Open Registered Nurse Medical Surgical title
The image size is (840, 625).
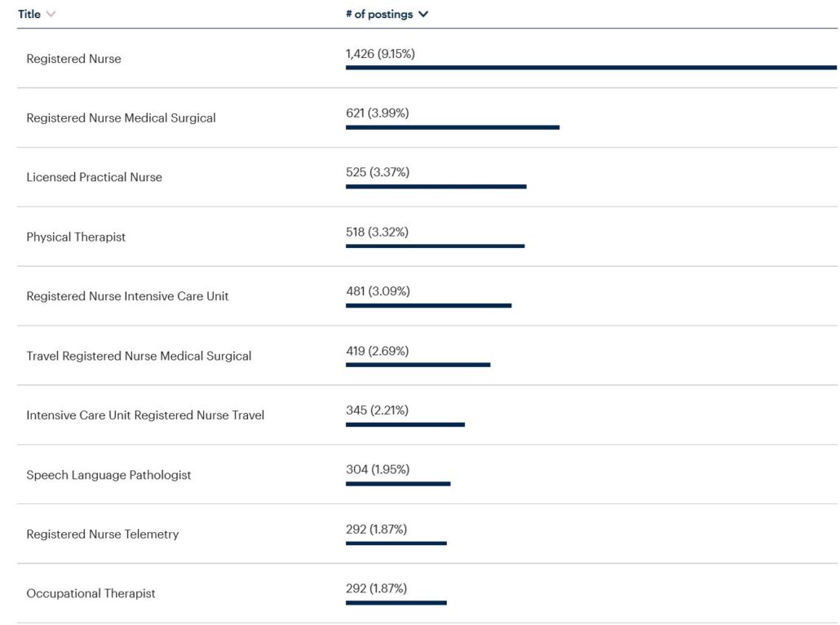pos(121,118)
